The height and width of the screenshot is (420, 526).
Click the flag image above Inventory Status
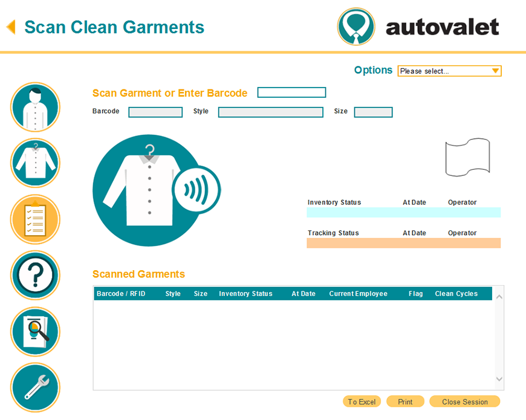467,157
